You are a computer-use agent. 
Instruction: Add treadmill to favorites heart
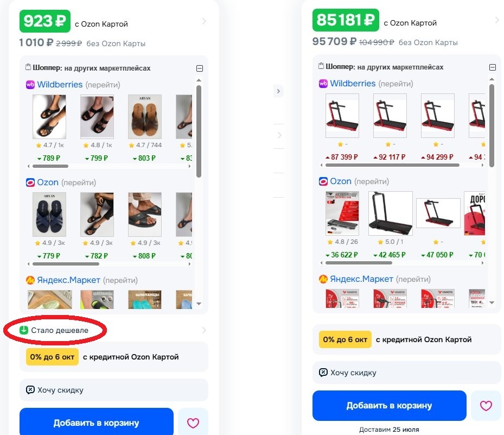tap(486, 406)
